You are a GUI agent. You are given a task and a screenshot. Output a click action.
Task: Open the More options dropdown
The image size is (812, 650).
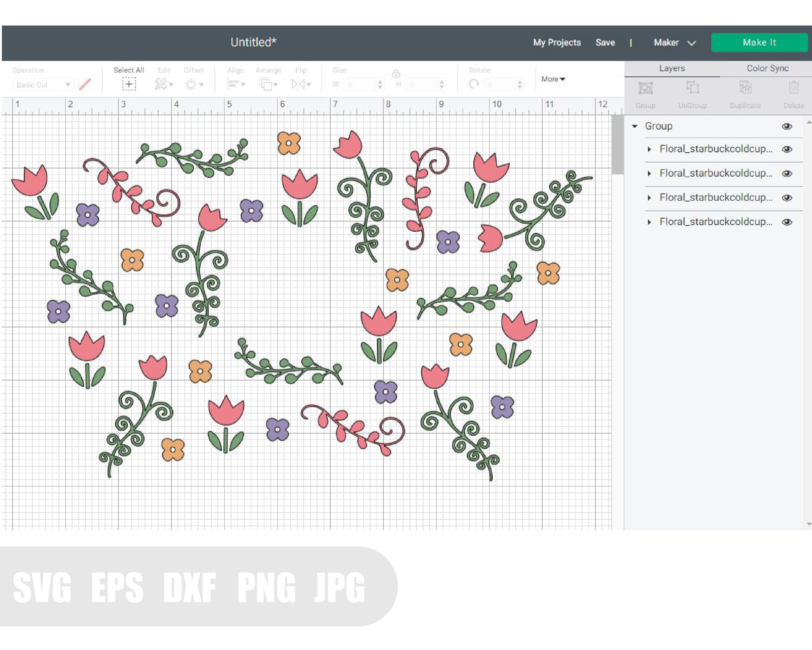coord(552,79)
